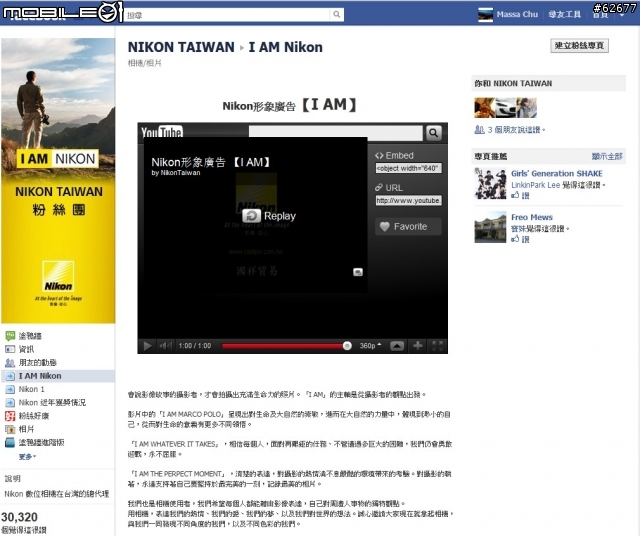Click show all link in page likes
Viewport: 640px width, 536px height.
(x=607, y=156)
